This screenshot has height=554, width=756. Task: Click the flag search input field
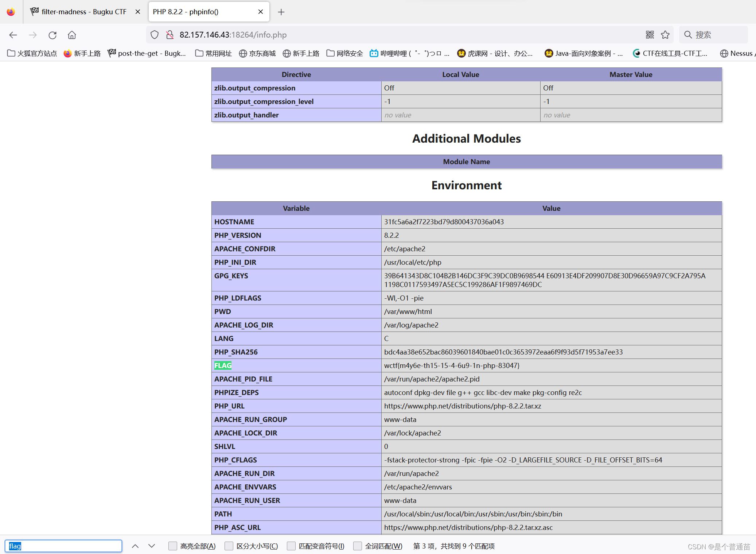point(63,546)
